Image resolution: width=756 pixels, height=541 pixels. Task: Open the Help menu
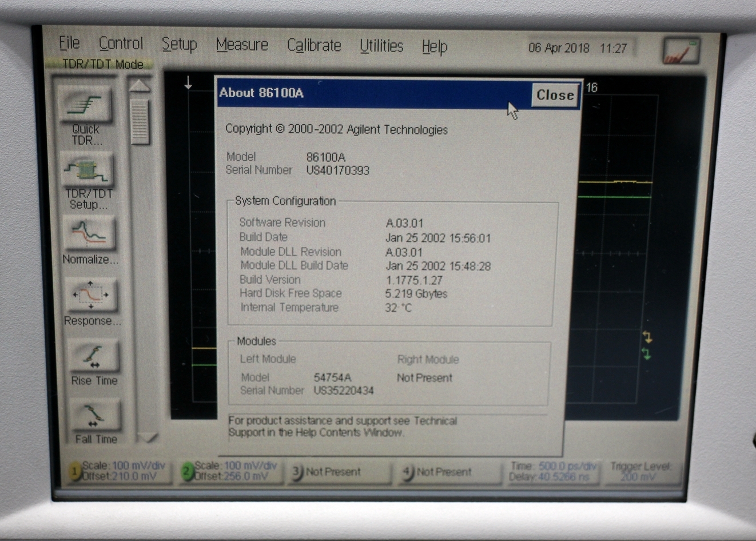435,47
